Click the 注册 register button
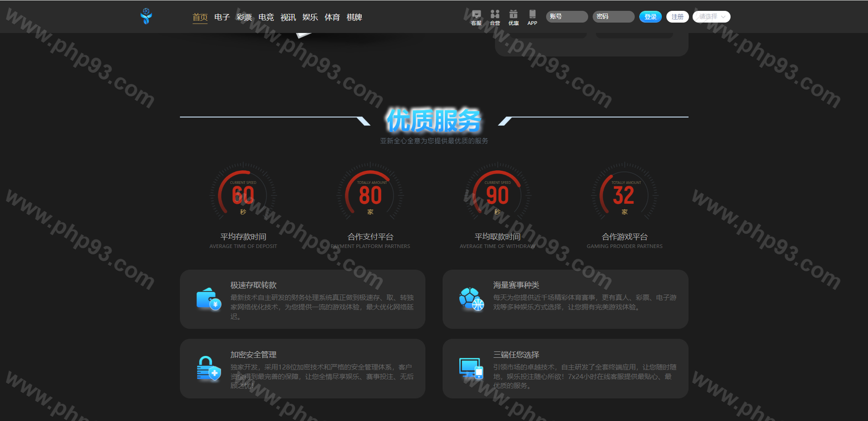The width and height of the screenshot is (868, 421). [677, 17]
